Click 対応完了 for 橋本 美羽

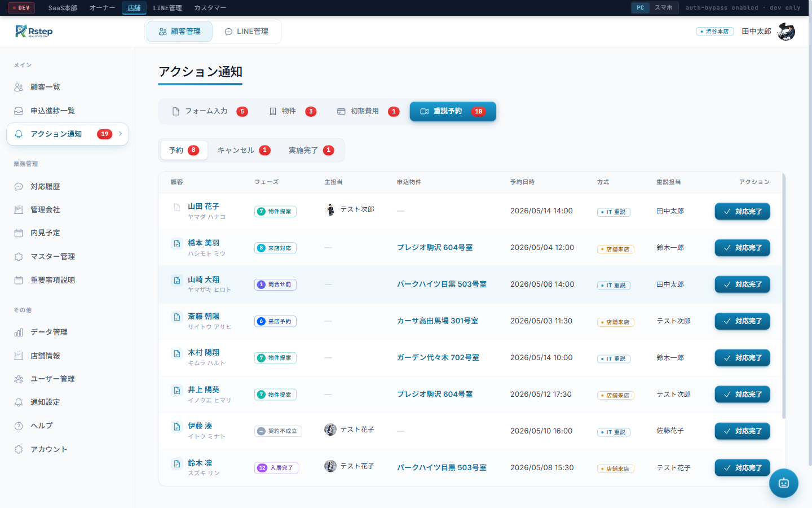pos(742,248)
